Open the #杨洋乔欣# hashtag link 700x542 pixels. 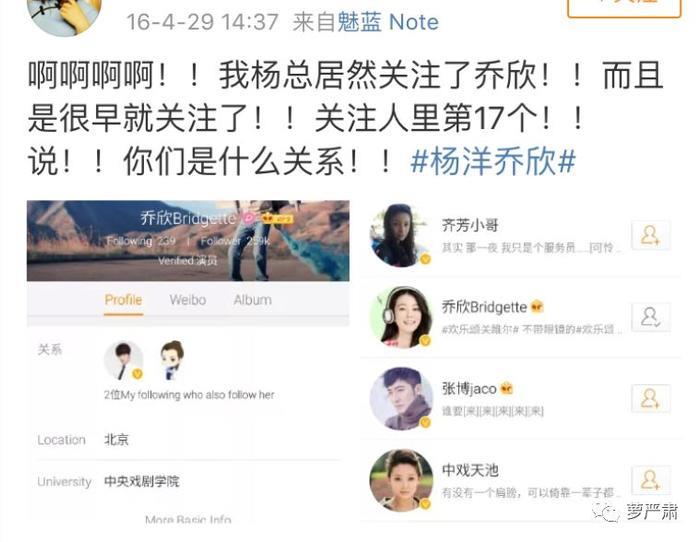click(493, 161)
